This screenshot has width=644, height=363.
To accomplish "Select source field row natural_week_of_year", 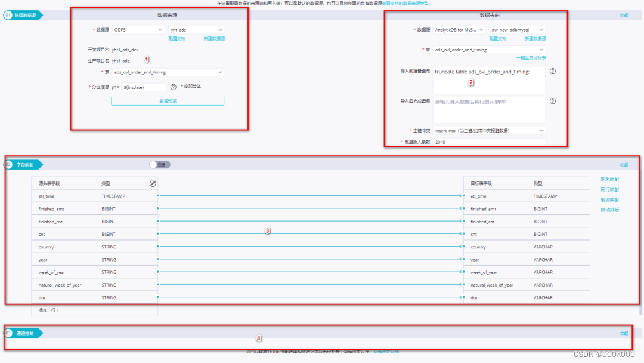I will 94,284.
